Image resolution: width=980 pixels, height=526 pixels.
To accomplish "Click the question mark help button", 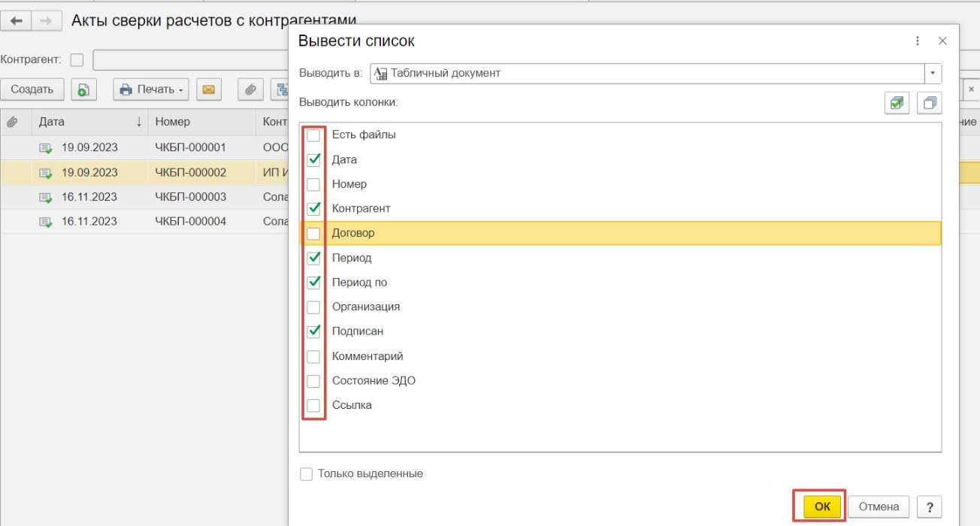I will (930, 506).
